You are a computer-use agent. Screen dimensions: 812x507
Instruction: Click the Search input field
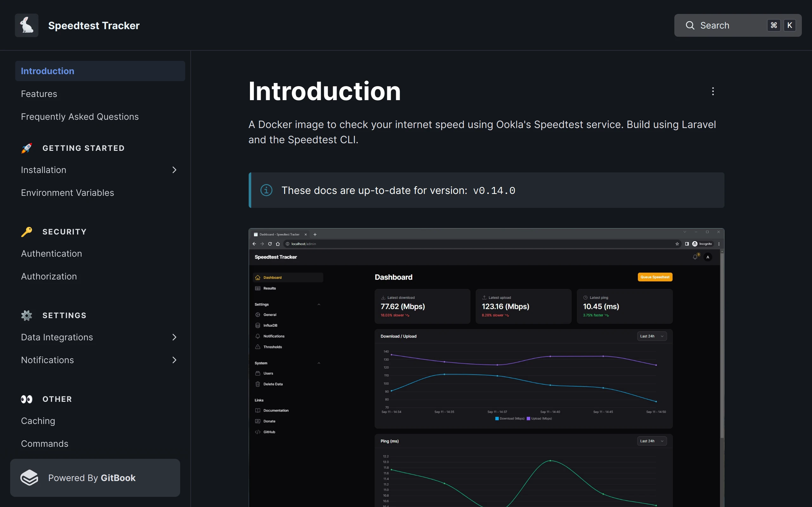click(x=721, y=25)
